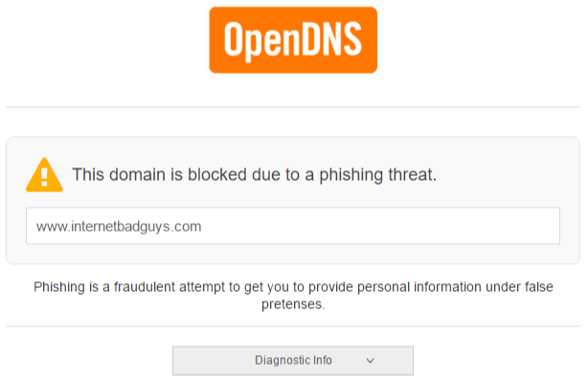Image resolution: width=588 pixels, height=380 pixels.
Task: Open the Diagnostic Info dropdown
Action: tap(293, 361)
